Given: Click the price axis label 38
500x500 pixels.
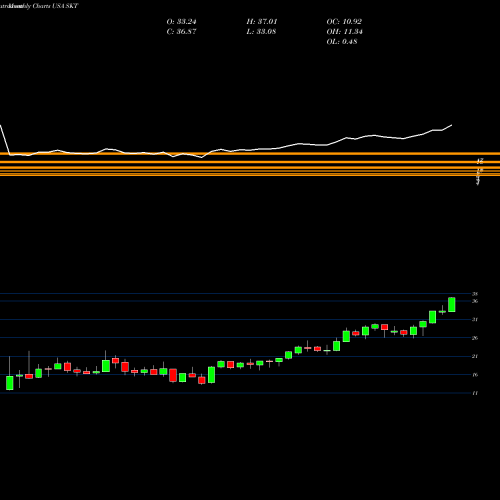Looking at the screenshot, I should [475, 294].
